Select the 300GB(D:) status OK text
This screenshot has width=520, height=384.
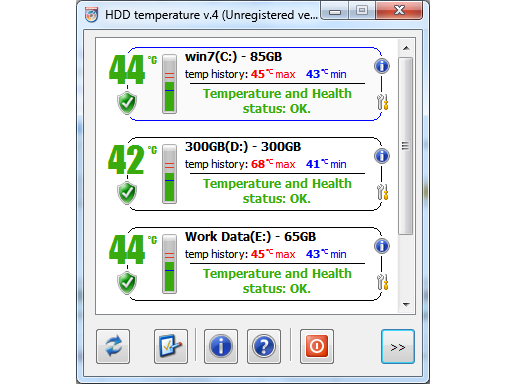(277, 191)
